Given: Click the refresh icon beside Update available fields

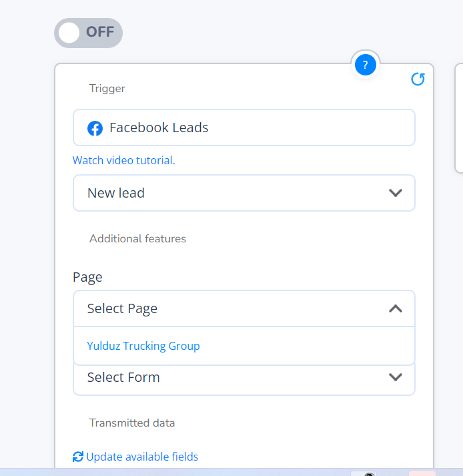Looking at the screenshot, I should [x=78, y=457].
